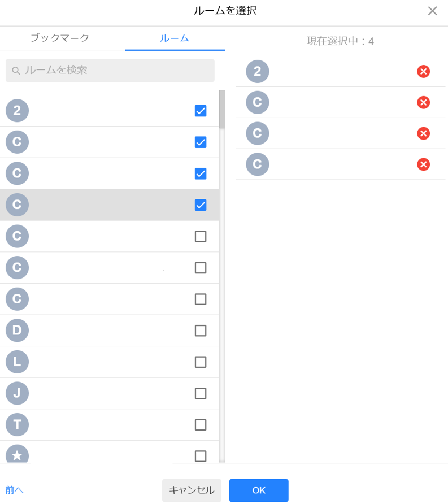This screenshot has width=448, height=504.
Task: Click the "T" room avatar icon
Action: point(17,424)
